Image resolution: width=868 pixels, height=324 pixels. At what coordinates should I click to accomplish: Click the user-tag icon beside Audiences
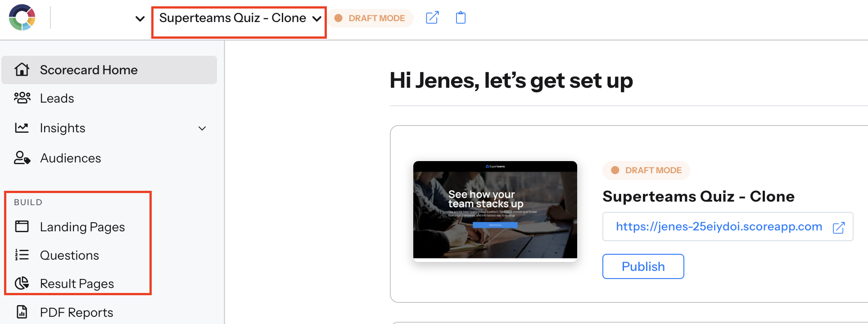pos(22,158)
